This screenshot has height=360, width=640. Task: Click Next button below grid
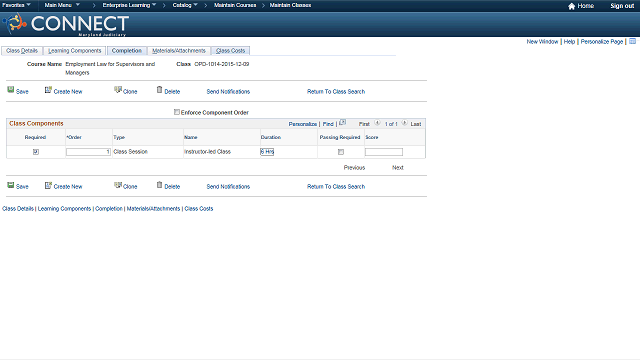pos(398,167)
